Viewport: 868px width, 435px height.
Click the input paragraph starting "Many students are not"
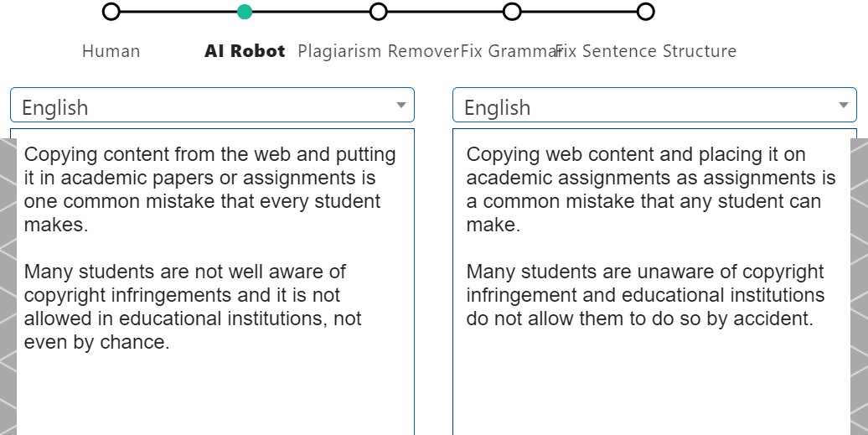point(193,307)
